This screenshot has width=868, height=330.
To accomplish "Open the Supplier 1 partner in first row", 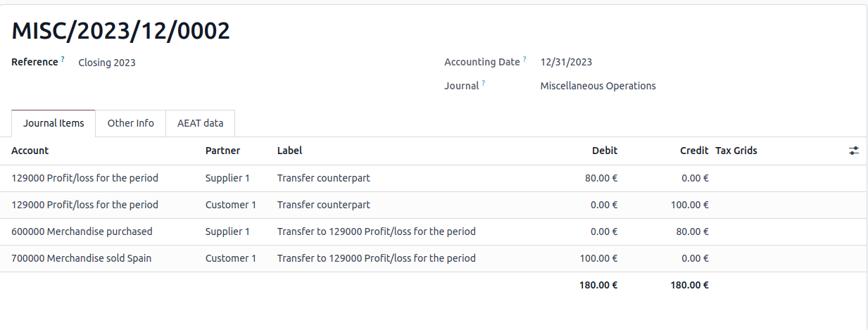I will click(x=227, y=178).
